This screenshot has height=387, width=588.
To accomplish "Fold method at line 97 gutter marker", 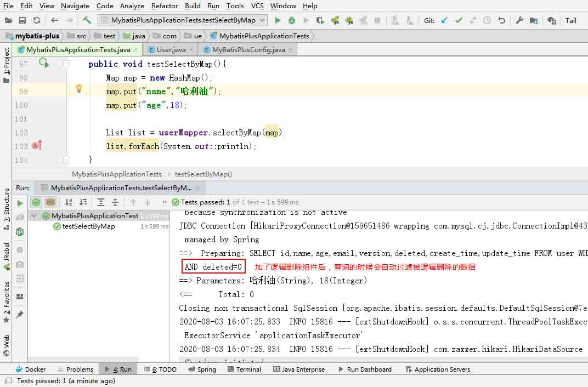I will tap(67, 64).
